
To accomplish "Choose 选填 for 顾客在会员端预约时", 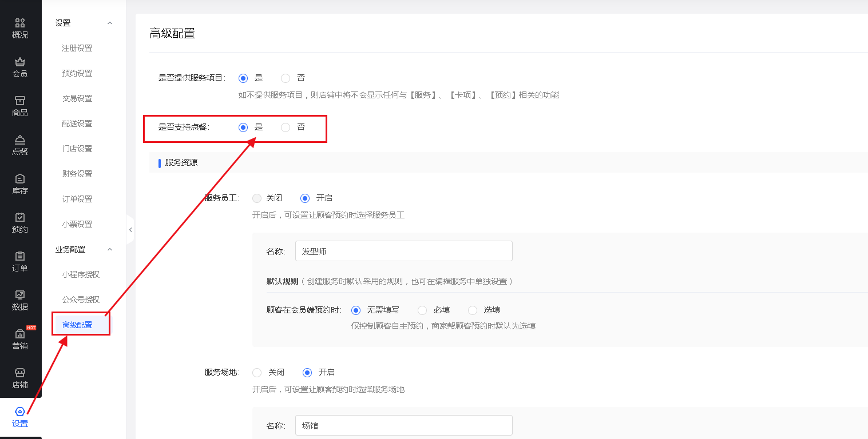I will pos(473,310).
